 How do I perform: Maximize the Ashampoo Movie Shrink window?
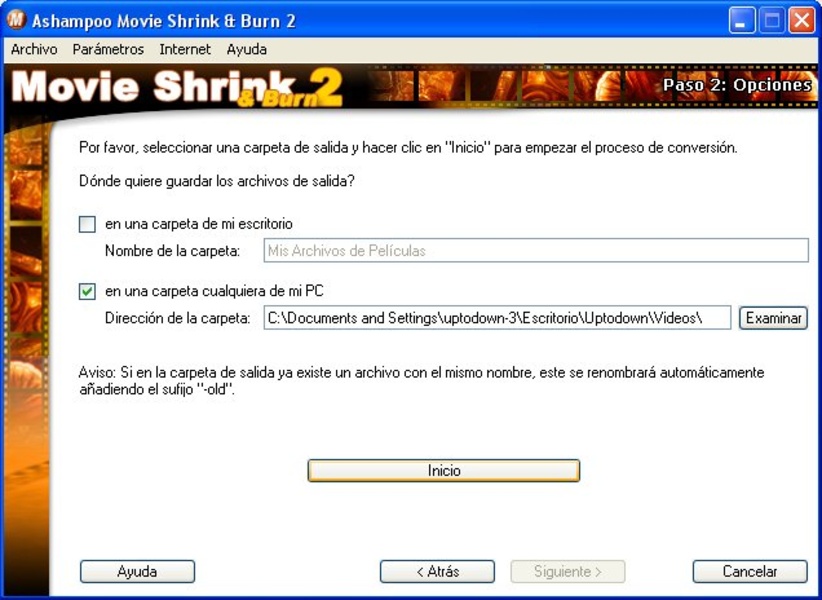772,21
